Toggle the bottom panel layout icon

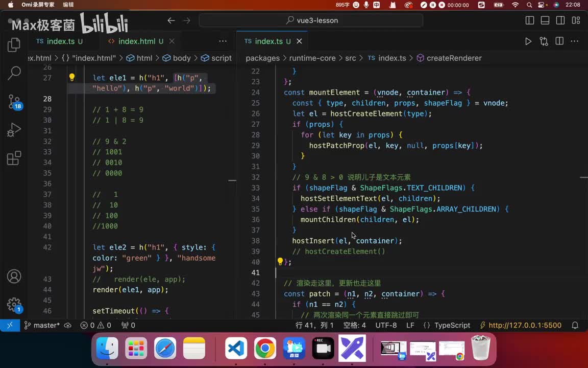pos(545,20)
